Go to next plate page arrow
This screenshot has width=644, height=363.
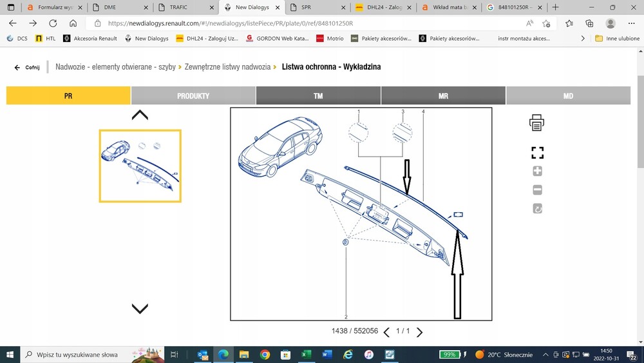(x=419, y=332)
